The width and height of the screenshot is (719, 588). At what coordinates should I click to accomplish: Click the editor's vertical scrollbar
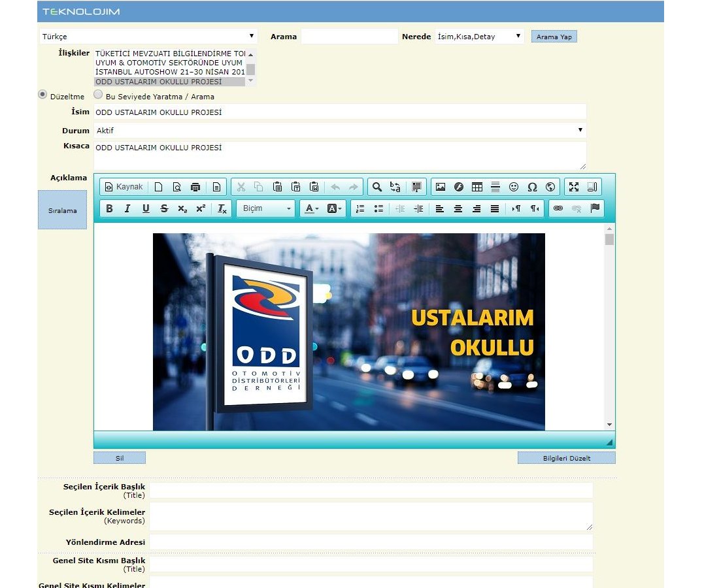coord(609,327)
